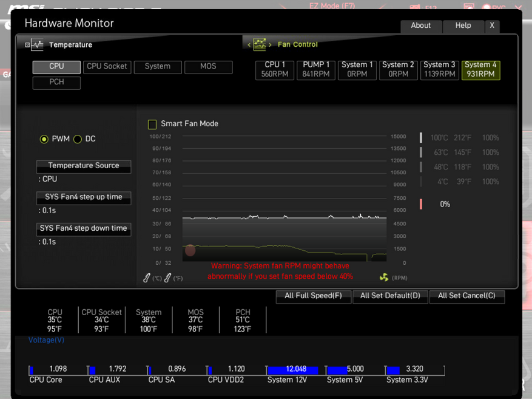The width and height of the screenshot is (532, 399).
Task: Select the PUMP 1 fan tab
Action: coord(316,70)
